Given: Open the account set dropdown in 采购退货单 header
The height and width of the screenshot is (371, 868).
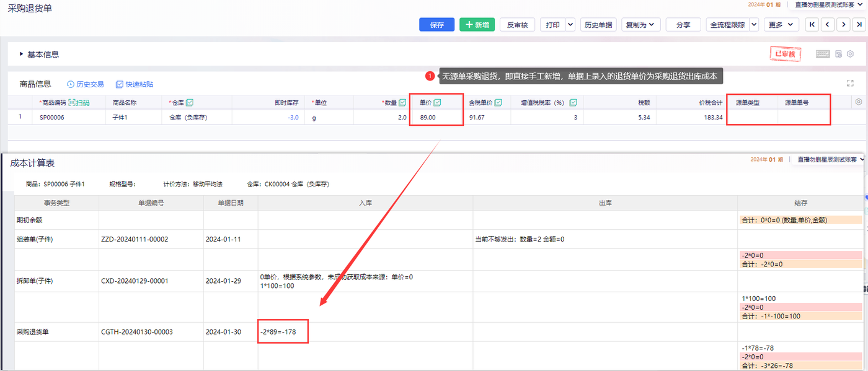Looking at the screenshot, I should pyautogui.click(x=829, y=4).
